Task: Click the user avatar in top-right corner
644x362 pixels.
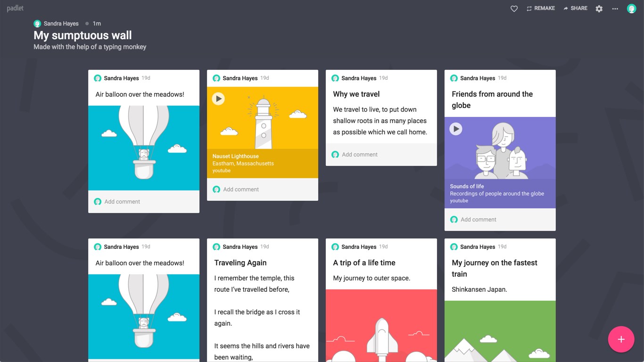Action: pyautogui.click(x=631, y=8)
